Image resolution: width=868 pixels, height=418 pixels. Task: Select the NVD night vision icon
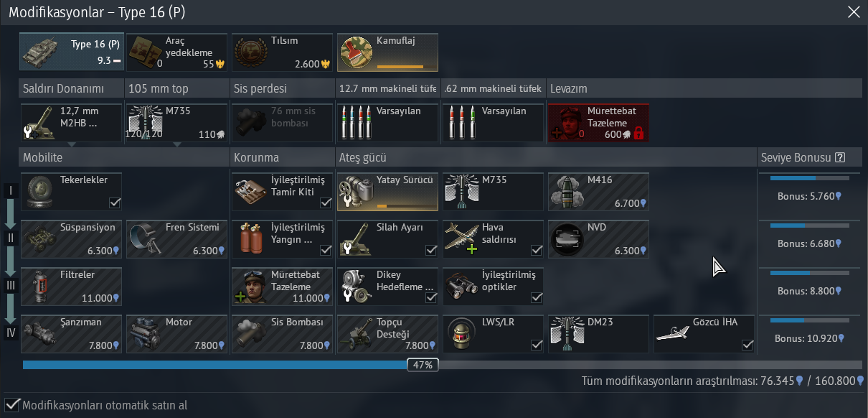click(567, 238)
